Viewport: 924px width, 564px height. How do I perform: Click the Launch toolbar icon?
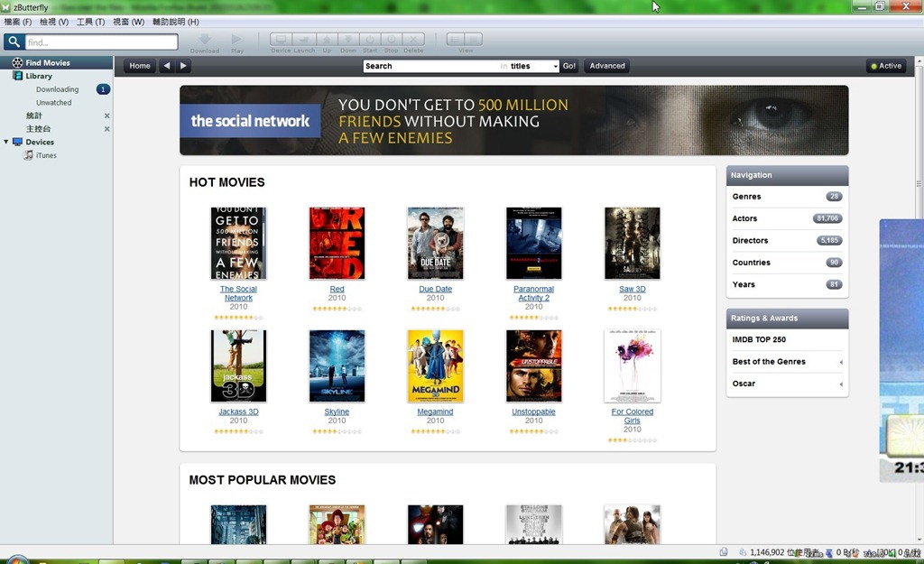[304, 40]
